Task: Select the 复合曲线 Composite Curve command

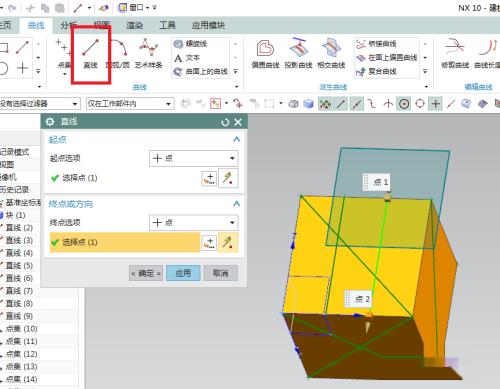Action: point(376,71)
